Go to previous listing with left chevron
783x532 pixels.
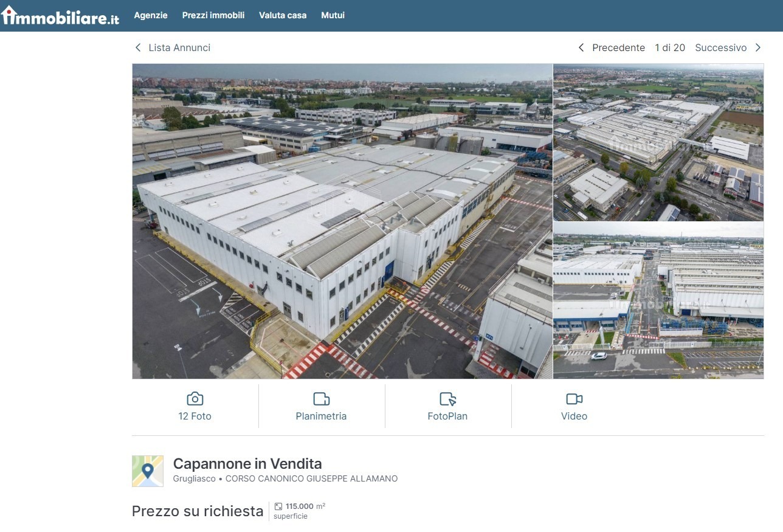pos(581,47)
